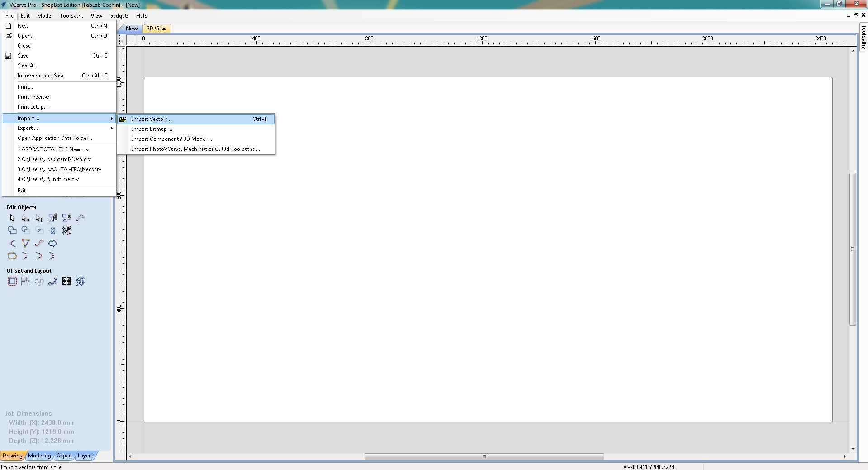Open the offset vectors tool
Image resolution: width=868 pixels, height=470 pixels.
[12, 281]
